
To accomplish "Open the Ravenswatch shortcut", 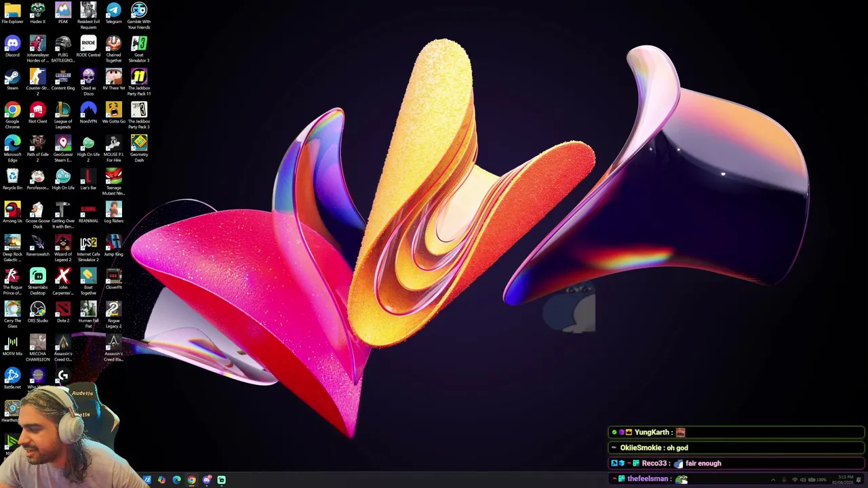I will click(x=37, y=246).
